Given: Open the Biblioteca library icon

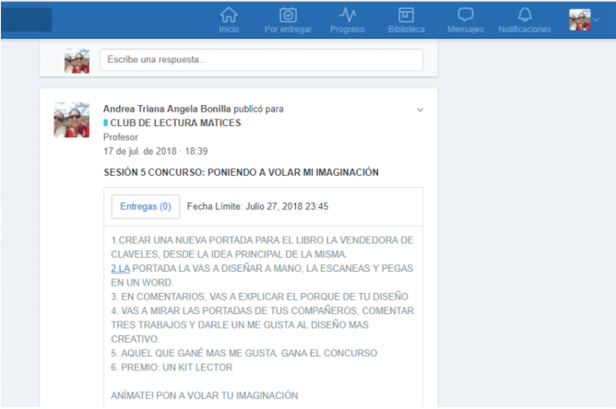Looking at the screenshot, I should [406, 15].
